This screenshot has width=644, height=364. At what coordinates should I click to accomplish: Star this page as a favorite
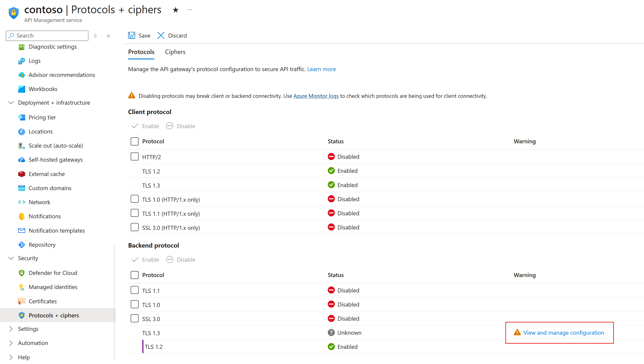tap(176, 10)
